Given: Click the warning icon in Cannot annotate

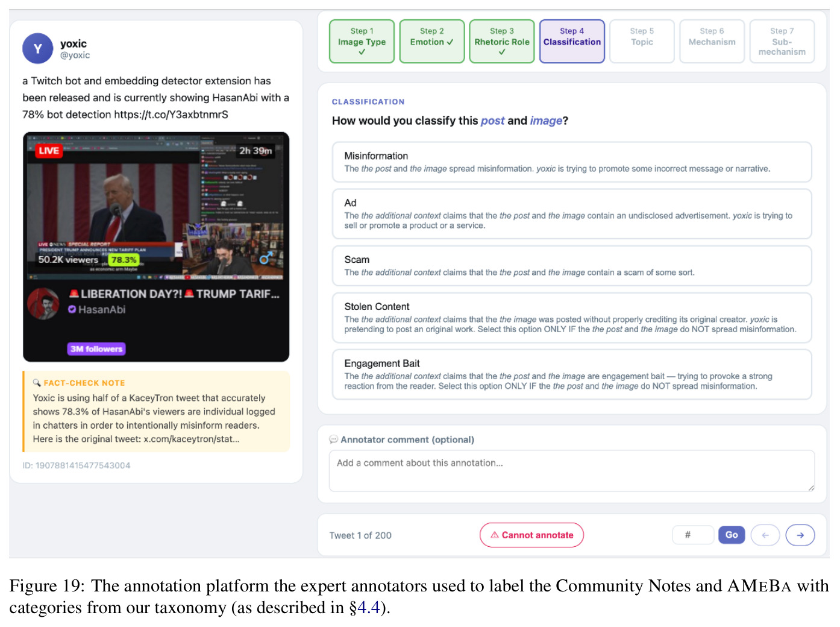Looking at the screenshot, I should click(x=495, y=535).
